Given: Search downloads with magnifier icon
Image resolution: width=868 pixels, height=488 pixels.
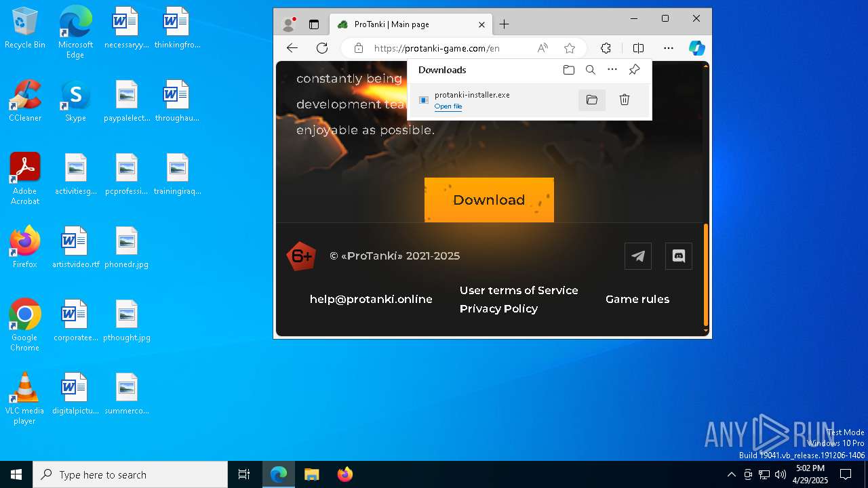Looking at the screenshot, I should (x=591, y=70).
